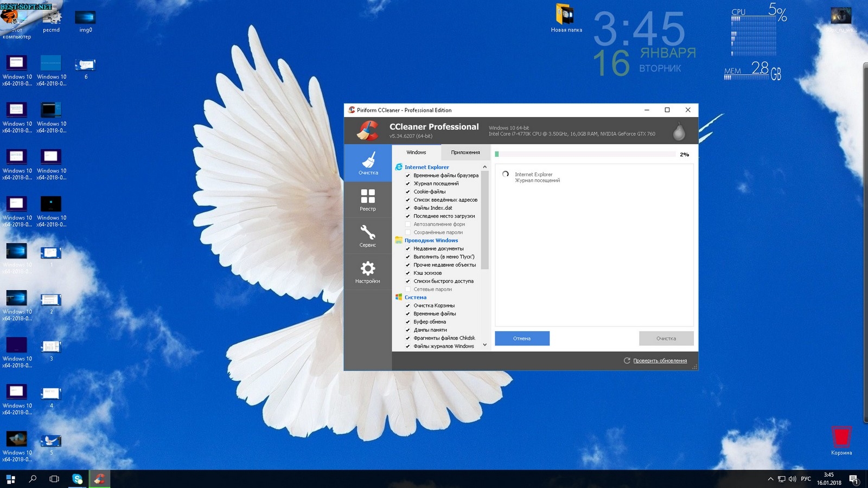Screen dimensions: 868x488
Task: Open the Сервис (Tools) wrench section
Action: tap(368, 236)
